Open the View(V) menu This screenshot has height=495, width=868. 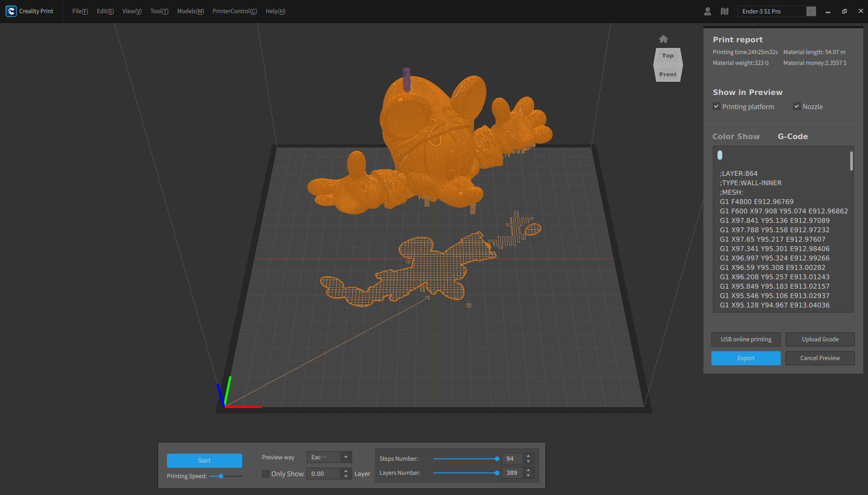click(x=132, y=11)
